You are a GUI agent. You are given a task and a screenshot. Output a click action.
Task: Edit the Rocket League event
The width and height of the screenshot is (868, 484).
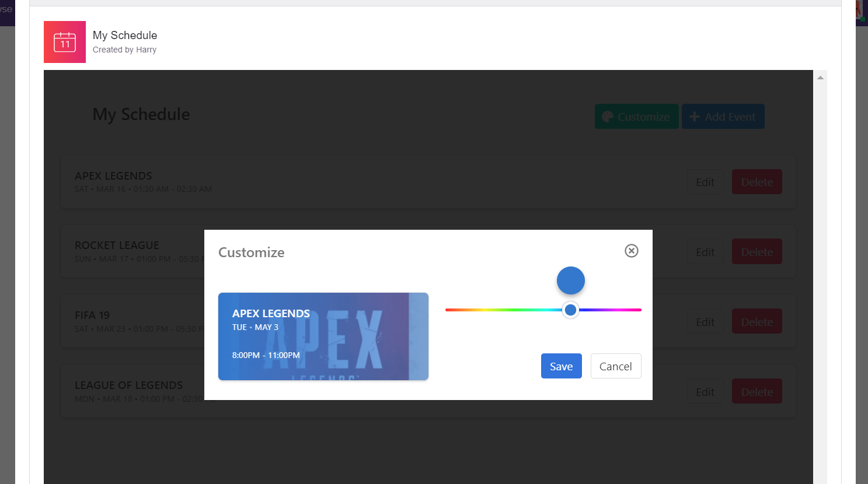[x=705, y=252]
